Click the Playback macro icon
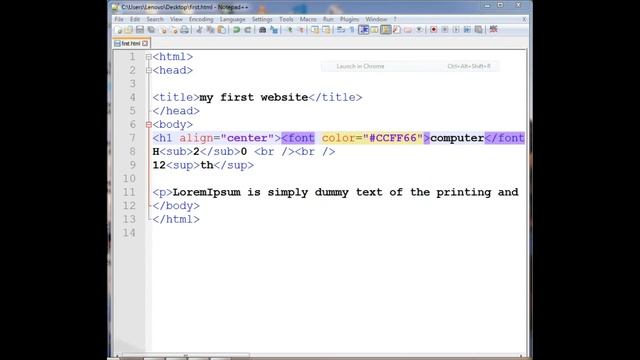 (456, 30)
